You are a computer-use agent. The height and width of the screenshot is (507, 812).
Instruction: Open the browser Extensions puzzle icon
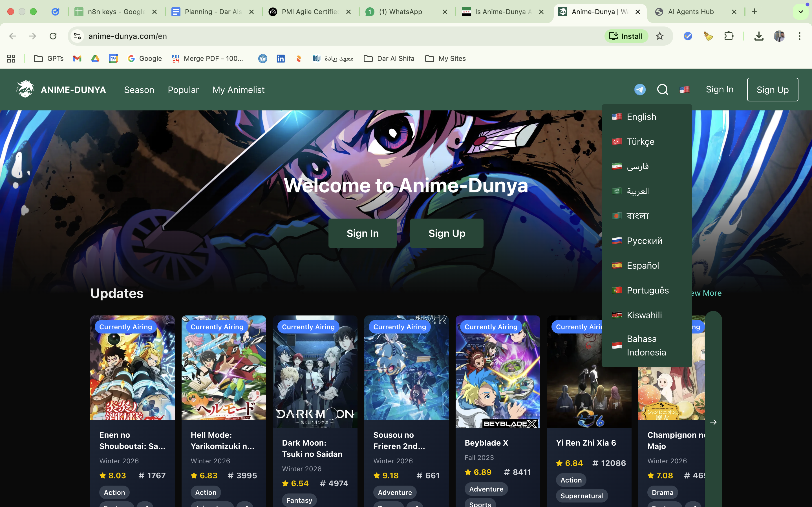click(729, 36)
